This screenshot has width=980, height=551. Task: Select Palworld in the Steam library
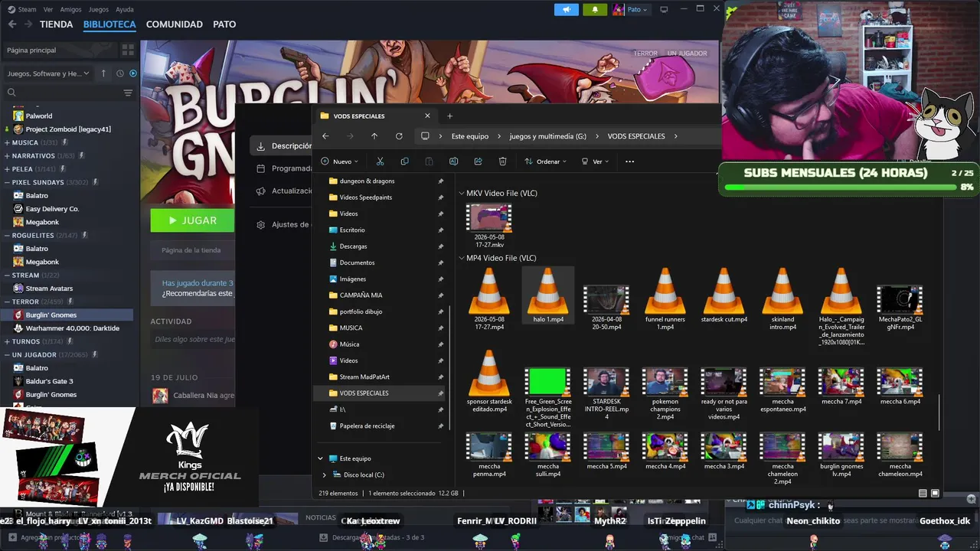(x=39, y=116)
